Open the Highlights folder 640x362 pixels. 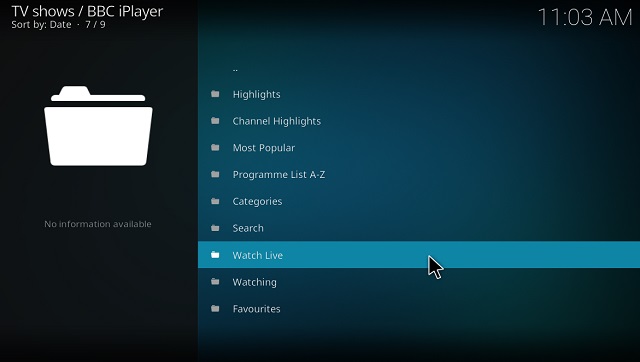(x=419, y=94)
